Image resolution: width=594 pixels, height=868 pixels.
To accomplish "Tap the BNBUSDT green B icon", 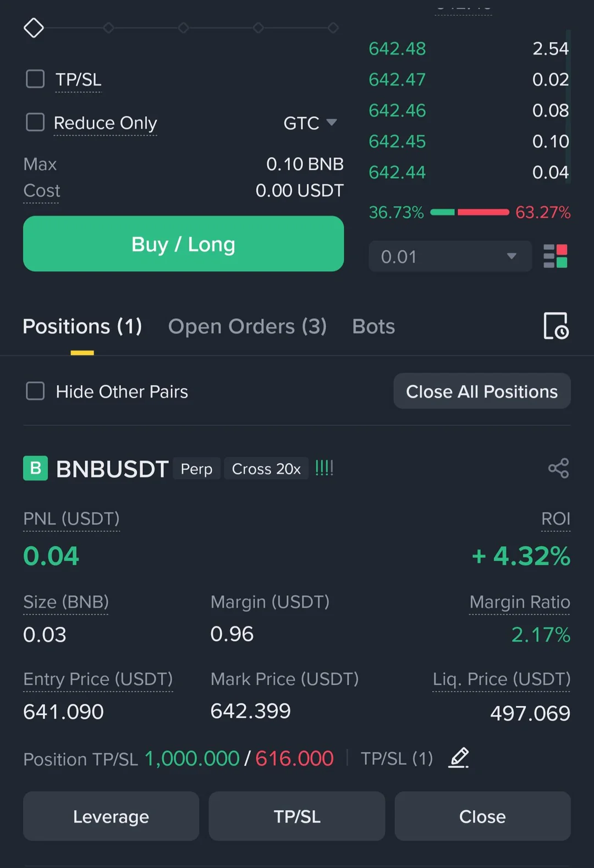I will (36, 469).
